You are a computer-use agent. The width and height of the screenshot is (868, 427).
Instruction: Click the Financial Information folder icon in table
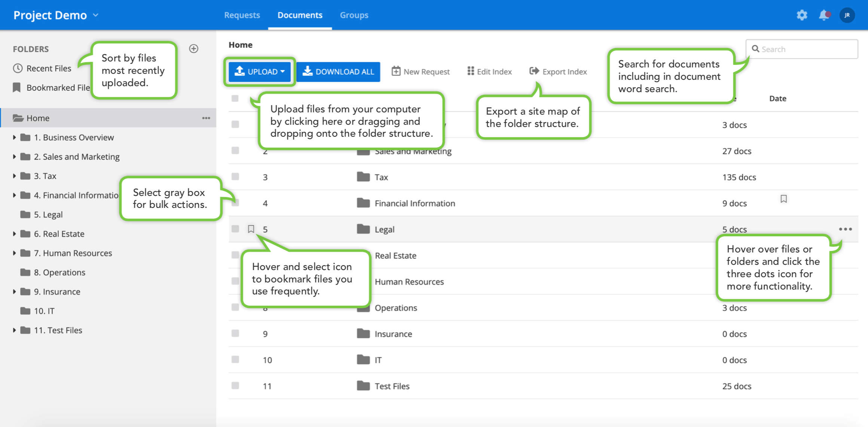tap(363, 203)
